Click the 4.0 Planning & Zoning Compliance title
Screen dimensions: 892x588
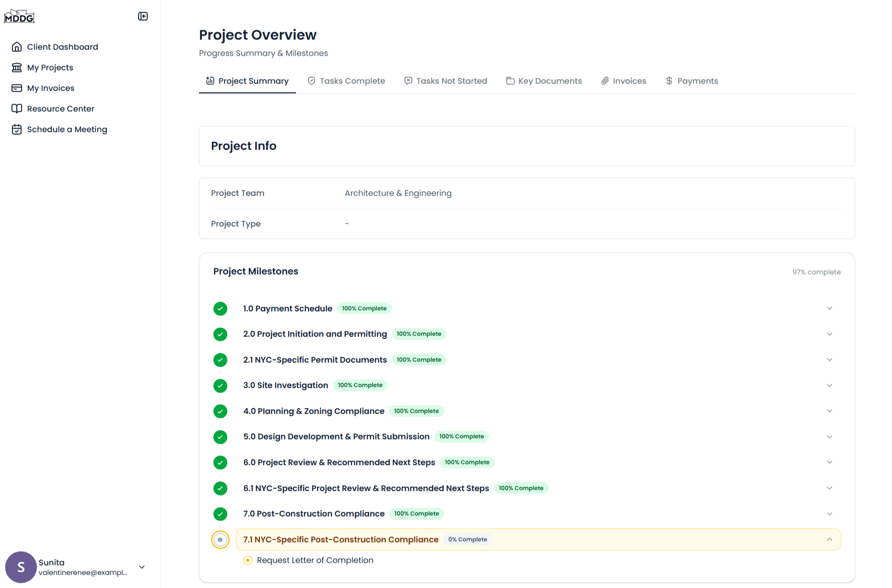point(314,411)
